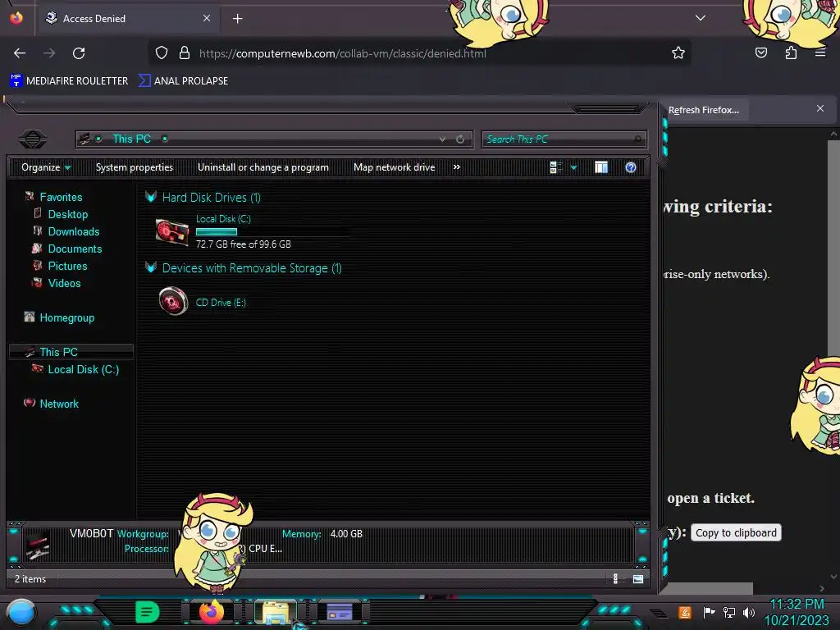
Task: Click the Firefox forward arrow
Action: point(49,53)
